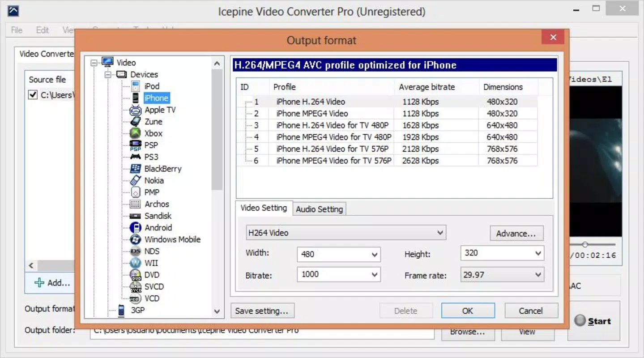Collapse the Devices tree node
Screen dimensions: 644x358
(108, 74)
